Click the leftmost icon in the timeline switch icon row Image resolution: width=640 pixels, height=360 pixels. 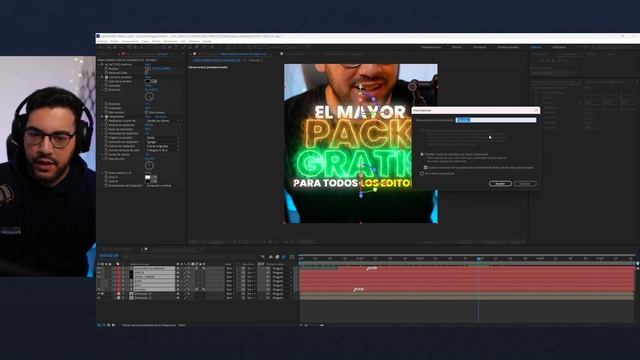coord(262,257)
